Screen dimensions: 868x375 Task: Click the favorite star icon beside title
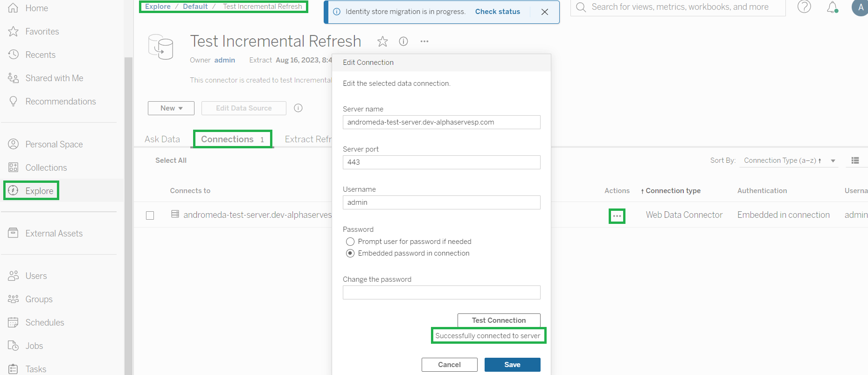click(382, 42)
